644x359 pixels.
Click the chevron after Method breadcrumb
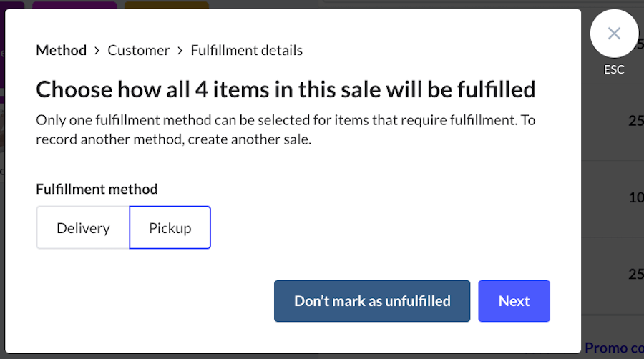click(x=97, y=51)
